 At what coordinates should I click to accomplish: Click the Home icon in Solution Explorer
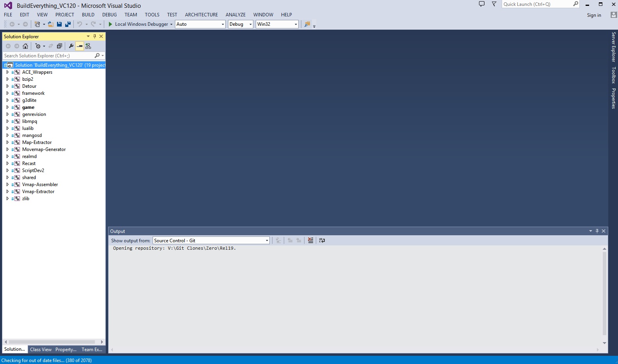[x=25, y=46]
